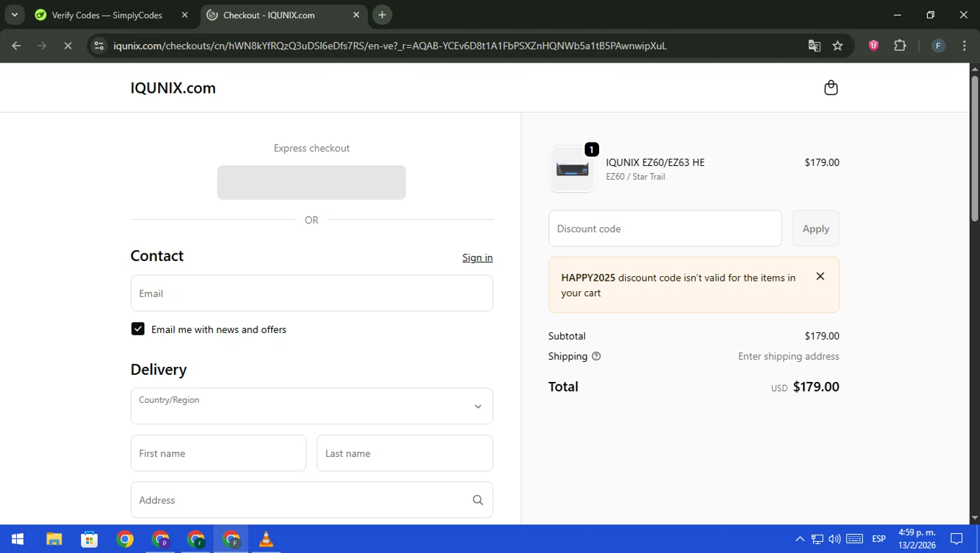The image size is (980, 553).
Task: Open VLC media player from taskbar
Action: pyautogui.click(x=266, y=539)
